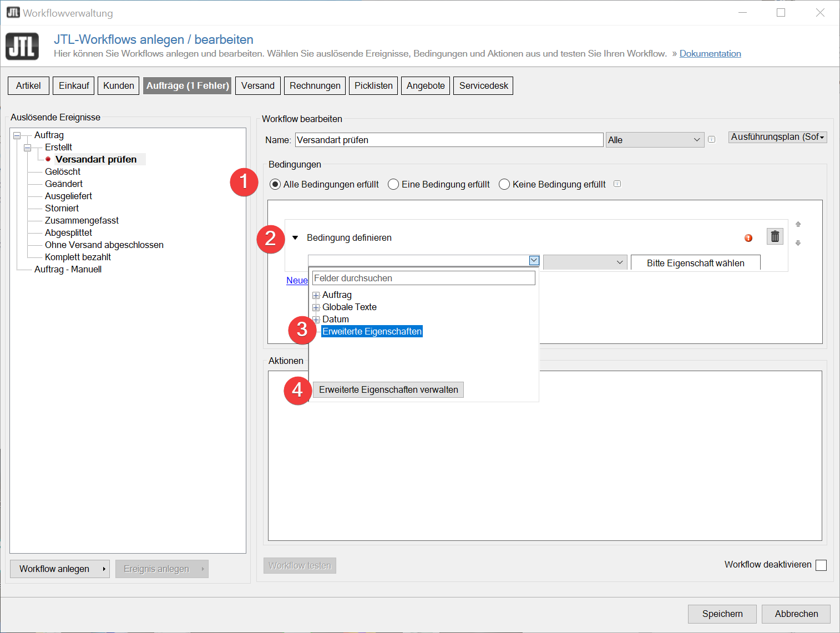Open the Ausführungsplan dropdown

777,137
